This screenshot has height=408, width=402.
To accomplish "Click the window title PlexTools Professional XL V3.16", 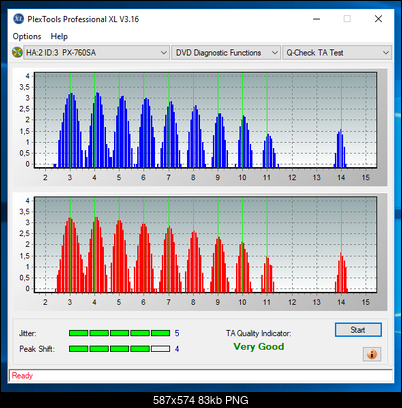I will click(x=83, y=19).
